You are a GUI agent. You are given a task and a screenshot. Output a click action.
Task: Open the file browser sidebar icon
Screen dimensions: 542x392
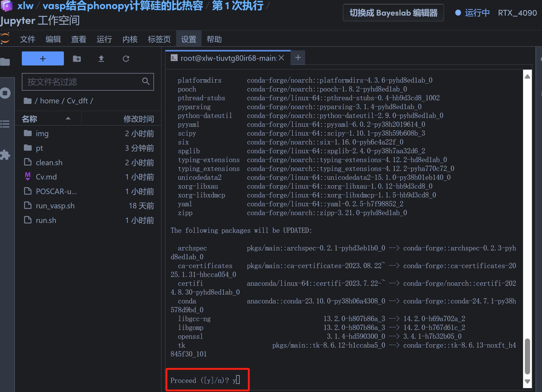tap(5, 62)
